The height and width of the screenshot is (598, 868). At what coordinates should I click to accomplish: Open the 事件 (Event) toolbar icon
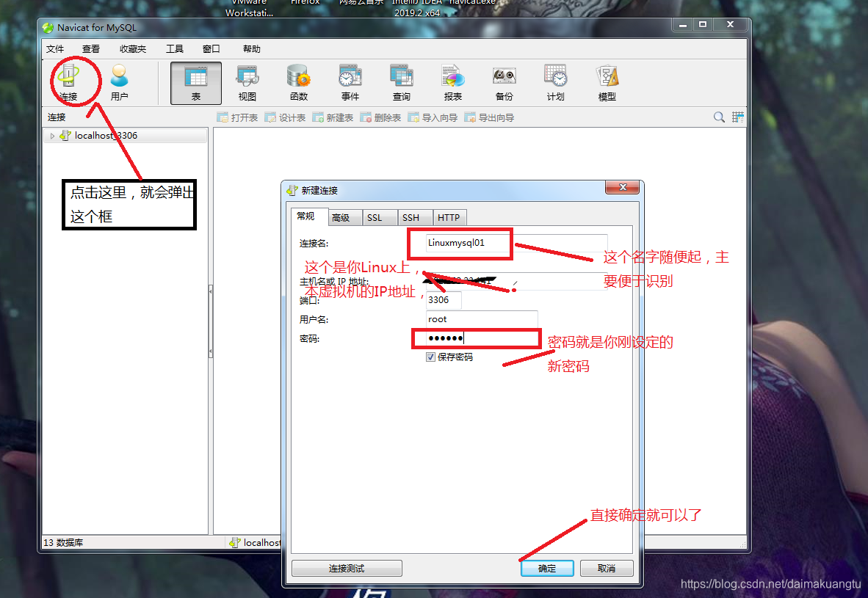(x=350, y=83)
